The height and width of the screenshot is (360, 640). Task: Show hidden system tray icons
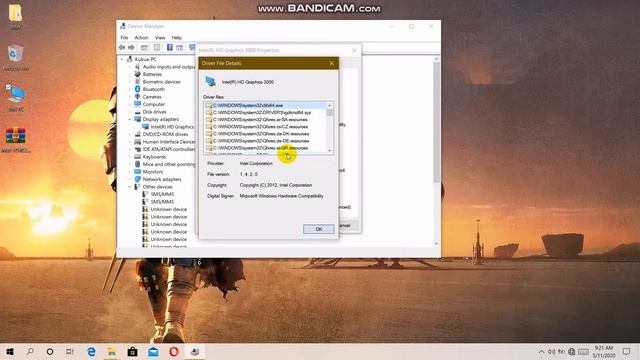coord(541,351)
